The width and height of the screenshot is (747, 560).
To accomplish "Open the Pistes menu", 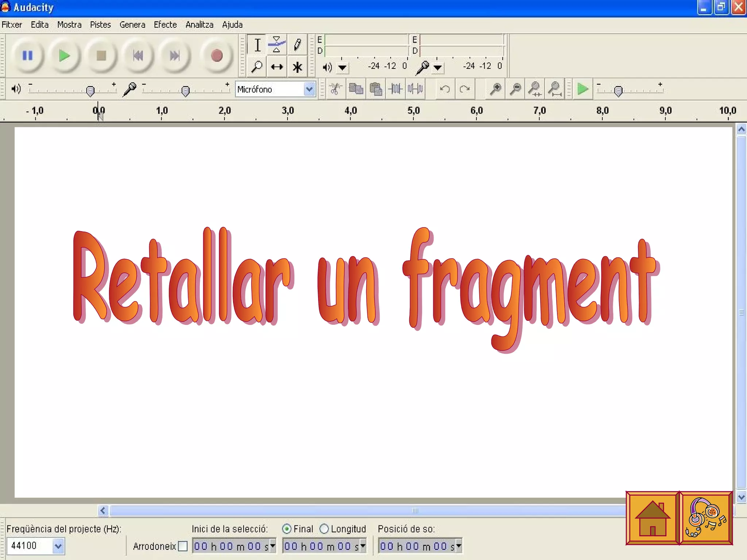I will coord(100,25).
